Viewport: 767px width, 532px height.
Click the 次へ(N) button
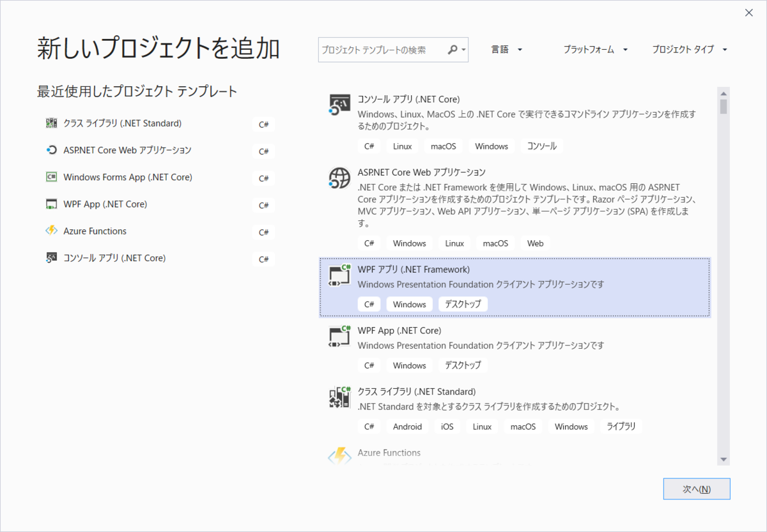(x=697, y=489)
